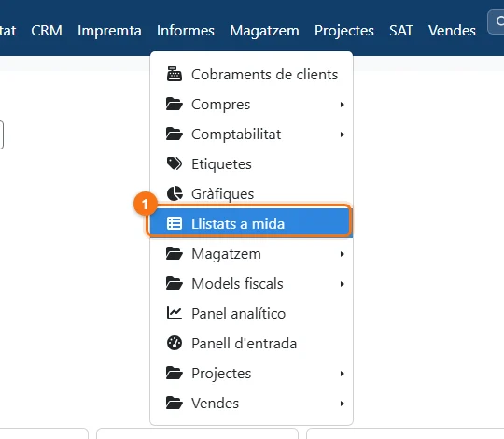The image size is (504, 439).
Task: Click the gauge icon beside Panell d'entrada
Action: click(x=175, y=343)
